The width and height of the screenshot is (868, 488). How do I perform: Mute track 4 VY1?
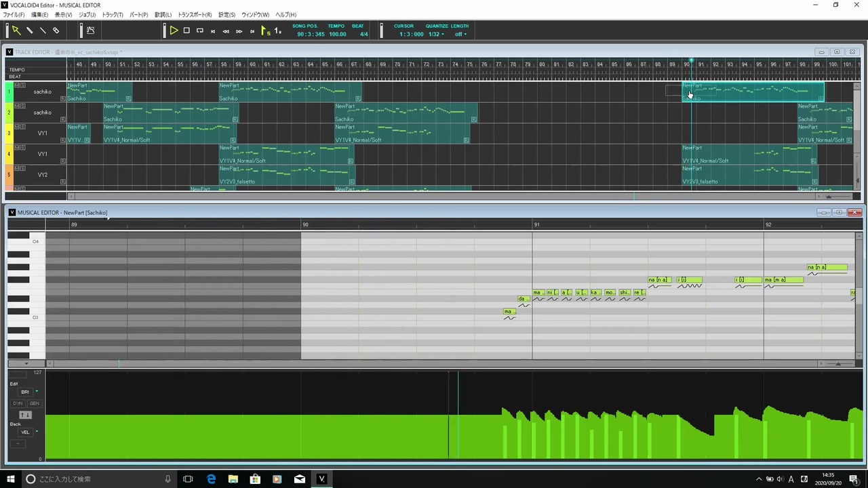coord(16,147)
